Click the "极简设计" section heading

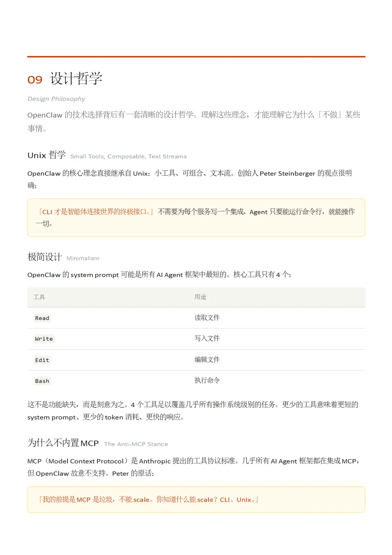[45, 257]
